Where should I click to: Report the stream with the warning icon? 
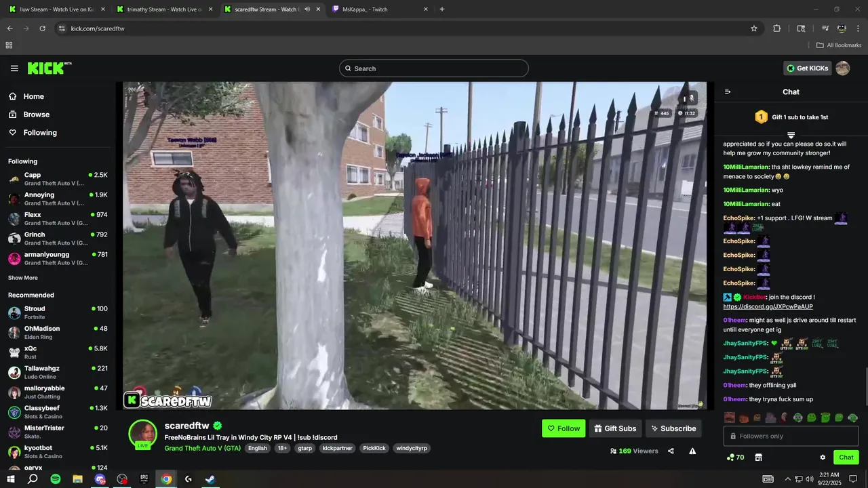692,451
